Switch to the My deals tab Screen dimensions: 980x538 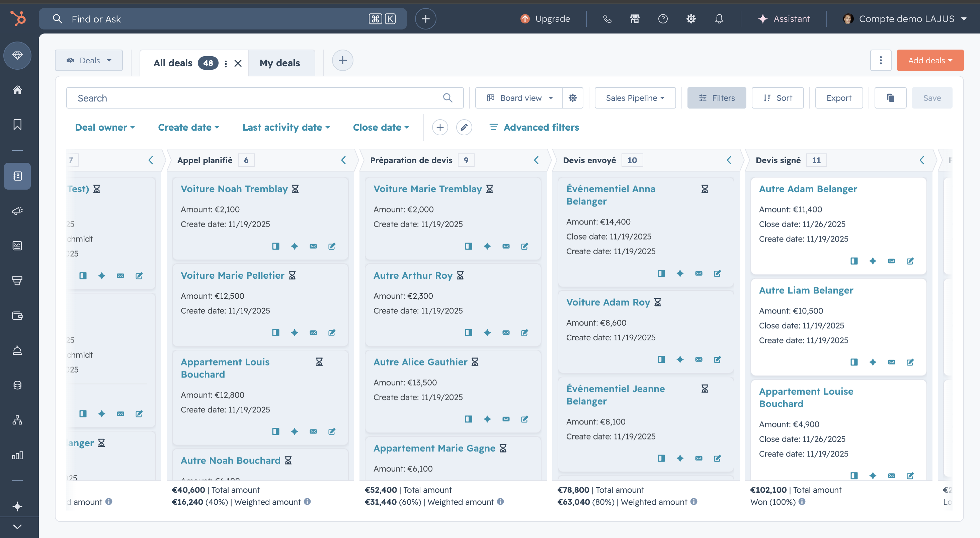(x=279, y=63)
